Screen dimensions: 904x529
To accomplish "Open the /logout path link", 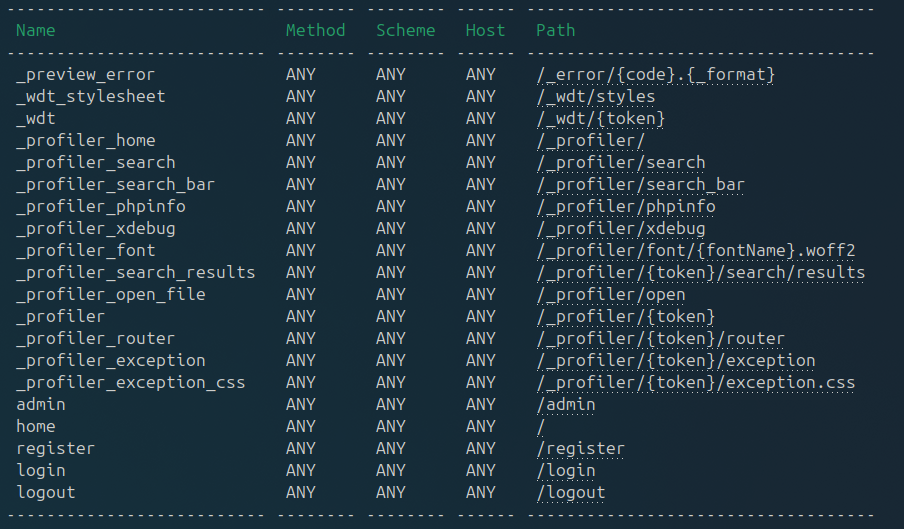I will click(571, 493).
